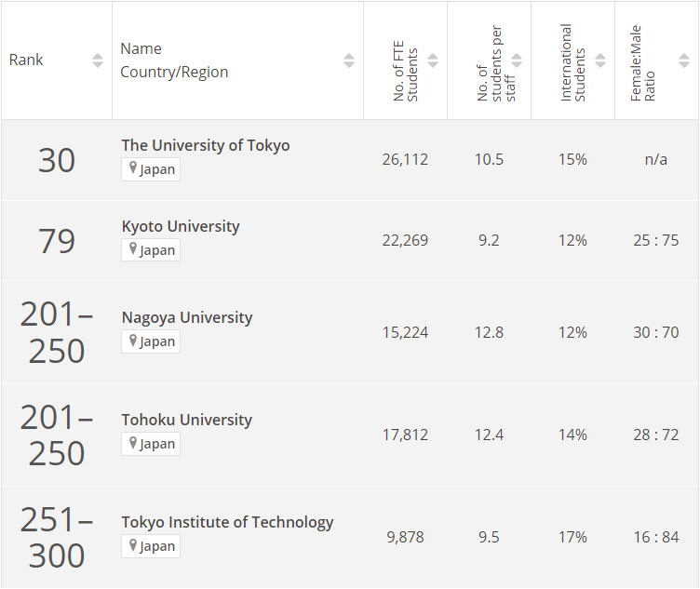Open The University of Tokyo link
This screenshot has width=700, height=589.
206,145
